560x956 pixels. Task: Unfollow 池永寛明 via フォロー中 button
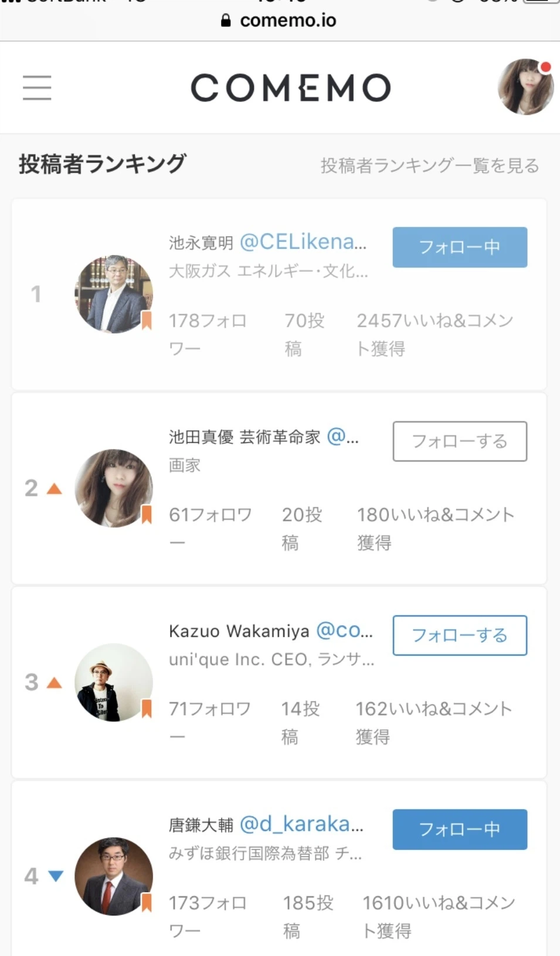coord(460,247)
